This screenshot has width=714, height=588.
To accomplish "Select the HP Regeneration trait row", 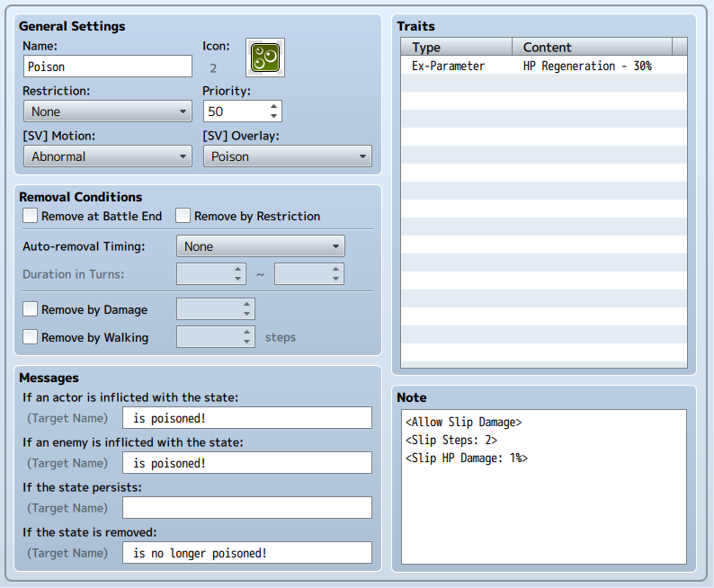I will [x=543, y=66].
